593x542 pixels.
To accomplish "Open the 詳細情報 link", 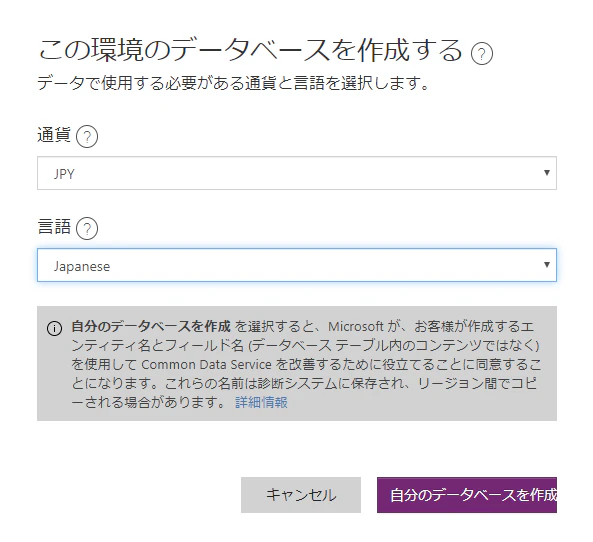I will coord(261,402).
